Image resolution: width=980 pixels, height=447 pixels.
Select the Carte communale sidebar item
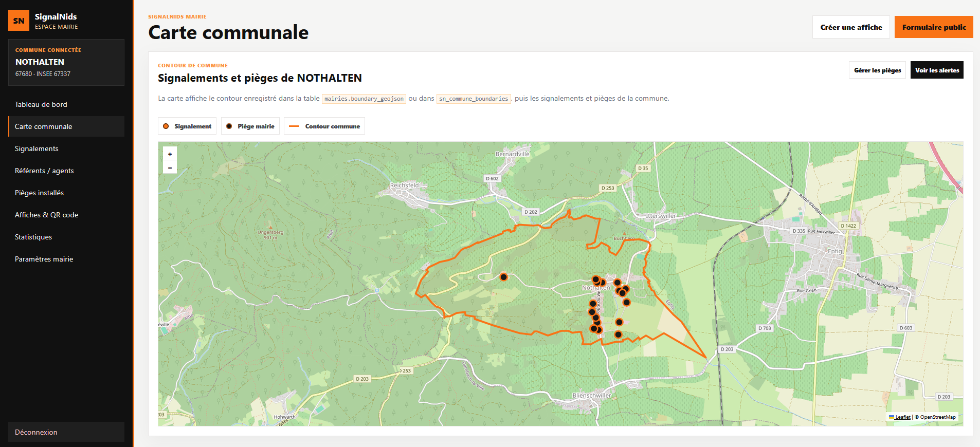point(66,126)
